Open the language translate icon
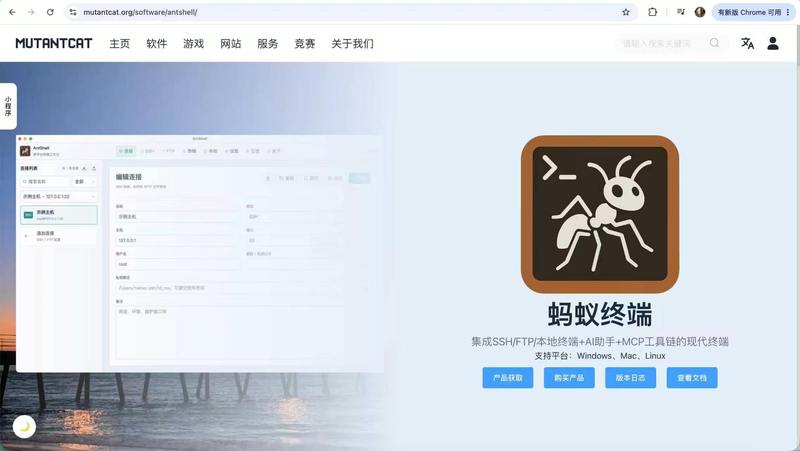 pyautogui.click(x=747, y=43)
